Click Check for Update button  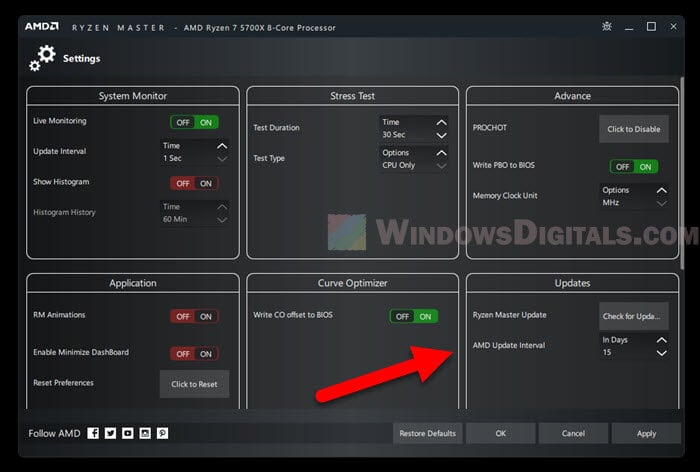[633, 316]
